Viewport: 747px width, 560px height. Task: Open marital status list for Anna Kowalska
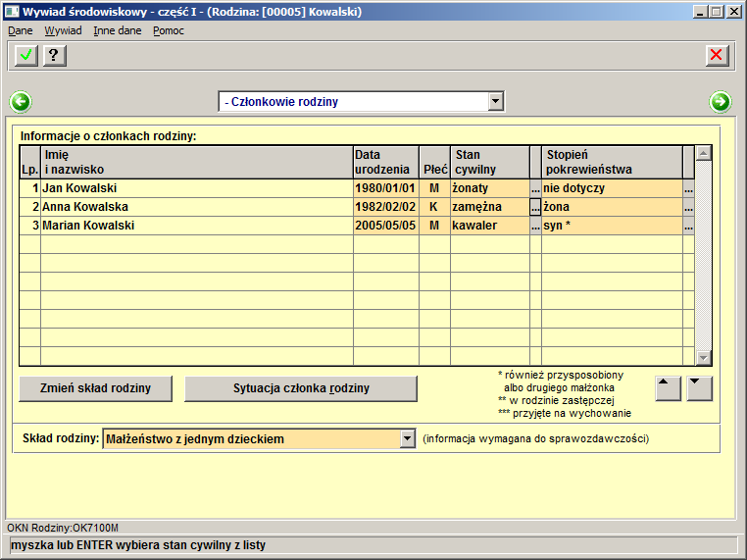(535, 207)
